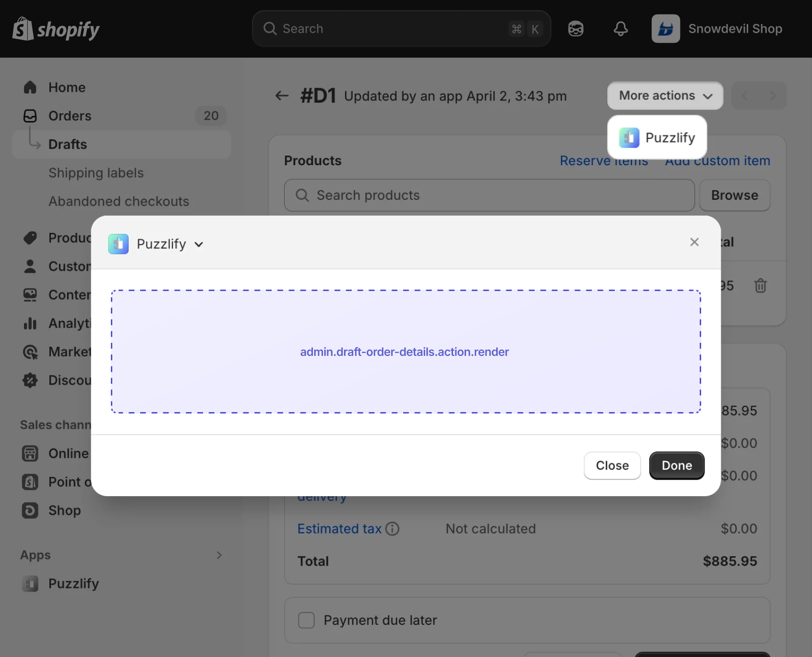Open Abandoned checkouts in sidebar
The image size is (812, 657).
pyautogui.click(x=119, y=201)
